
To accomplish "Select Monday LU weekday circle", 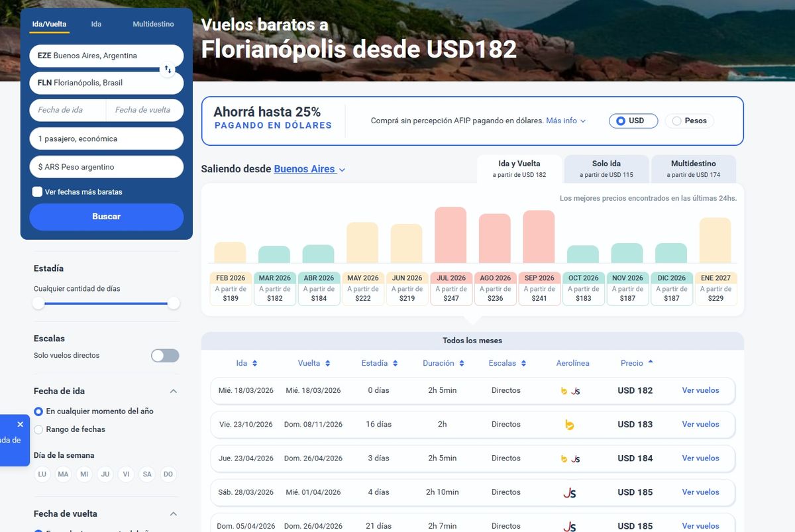I will click(x=42, y=474).
